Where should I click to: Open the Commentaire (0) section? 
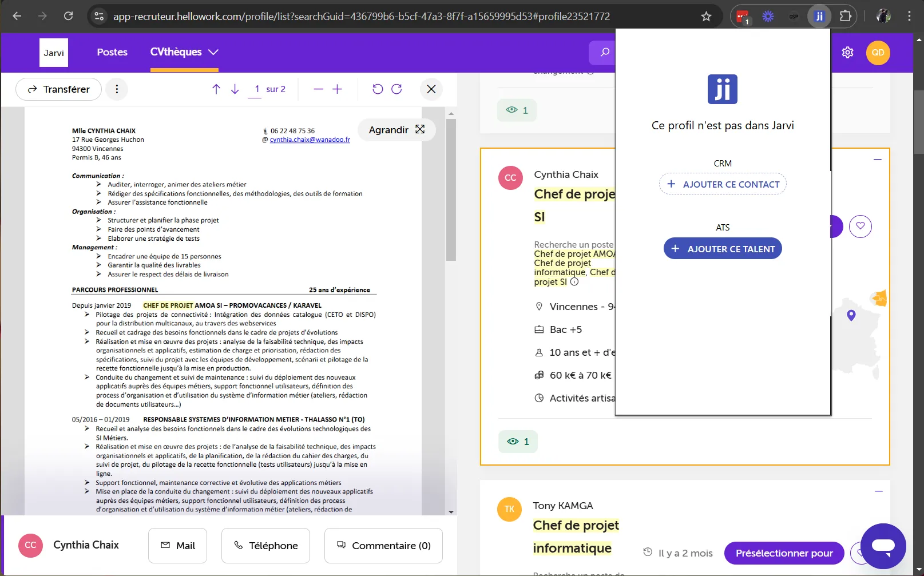383,546
